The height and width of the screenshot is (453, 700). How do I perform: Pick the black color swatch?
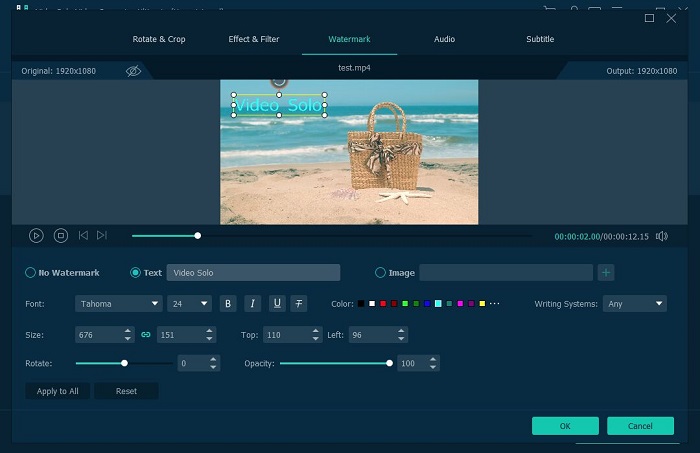[361, 303]
